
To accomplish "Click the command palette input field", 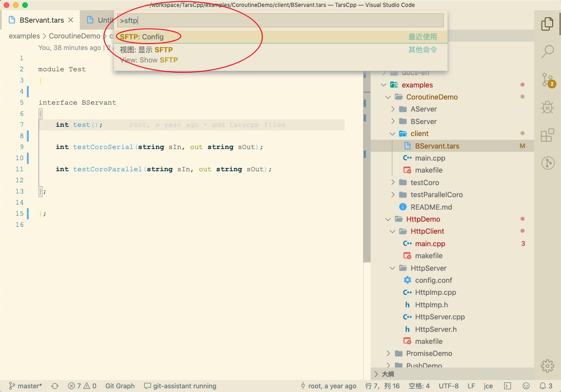I will (x=278, y=20).
